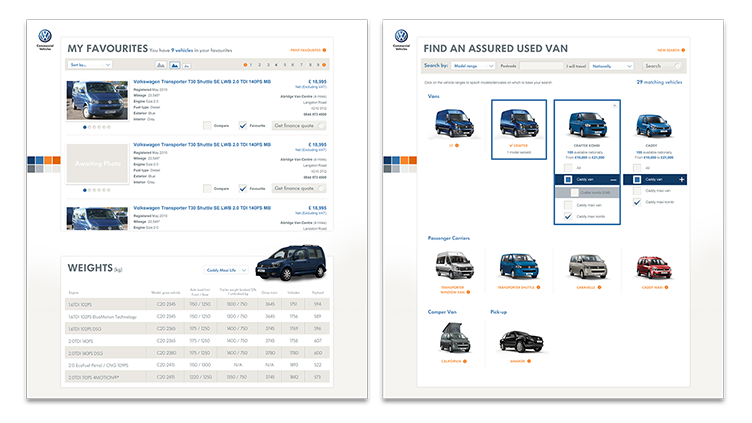Click the Print Favourites link

click(305, 50)
